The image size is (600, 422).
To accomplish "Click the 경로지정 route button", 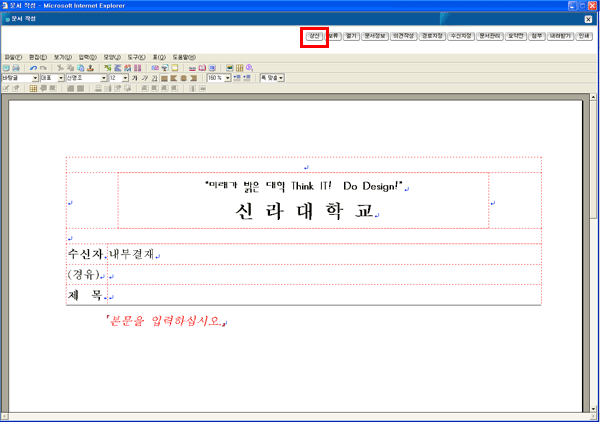I will (432, 36).
